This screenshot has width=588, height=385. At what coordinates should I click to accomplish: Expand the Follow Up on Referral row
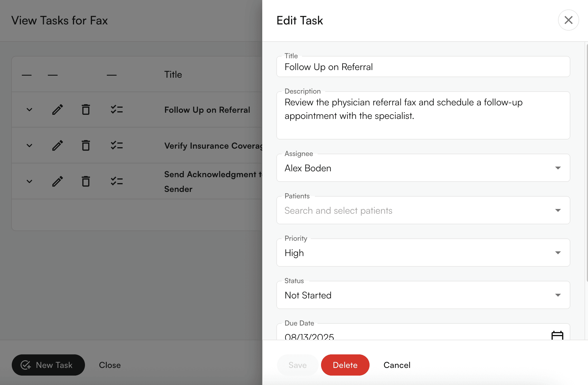pos(29,109)
